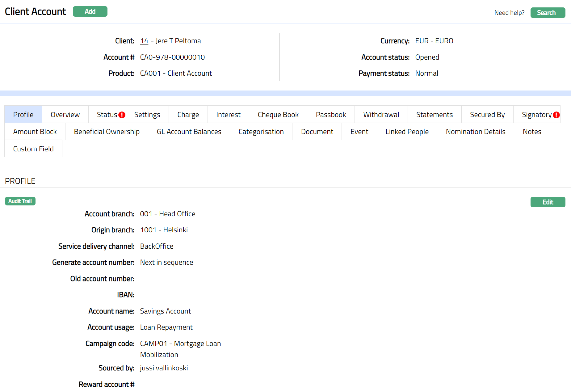571x392 pixels.
Task: Show the Beneficial Ownership tab
Action: point(107,132)
